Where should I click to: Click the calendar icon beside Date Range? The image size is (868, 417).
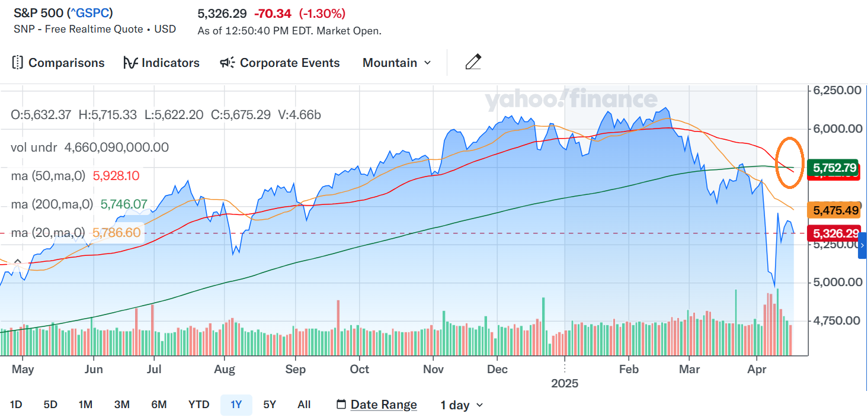[341, 405]
